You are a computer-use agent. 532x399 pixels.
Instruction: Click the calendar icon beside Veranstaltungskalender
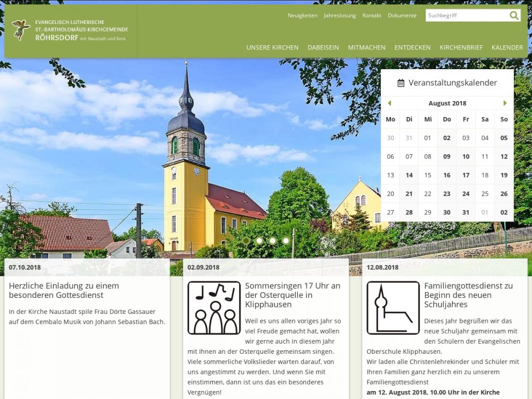(x=401, y=83)
